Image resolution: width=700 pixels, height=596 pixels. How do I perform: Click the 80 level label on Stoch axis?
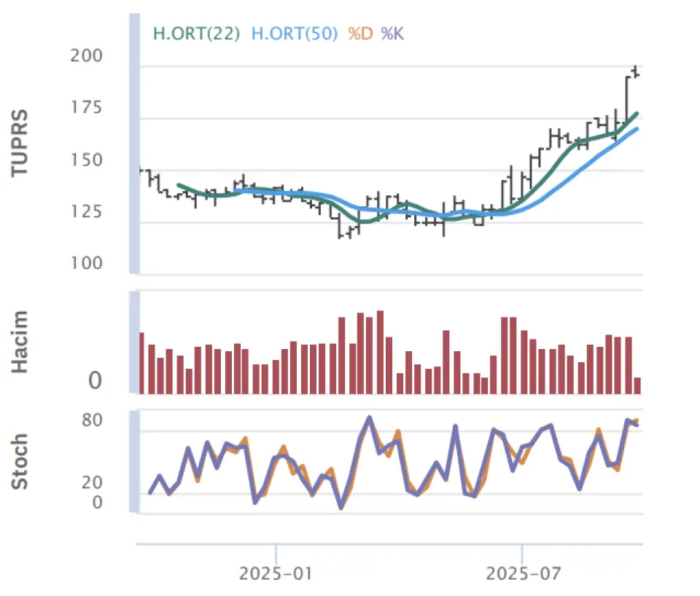click(92, 420)
